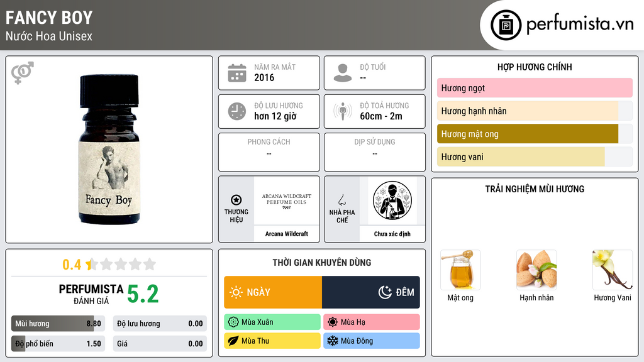
Task: Open the Fancy Boy bottle image
Action: click(109, 150)
